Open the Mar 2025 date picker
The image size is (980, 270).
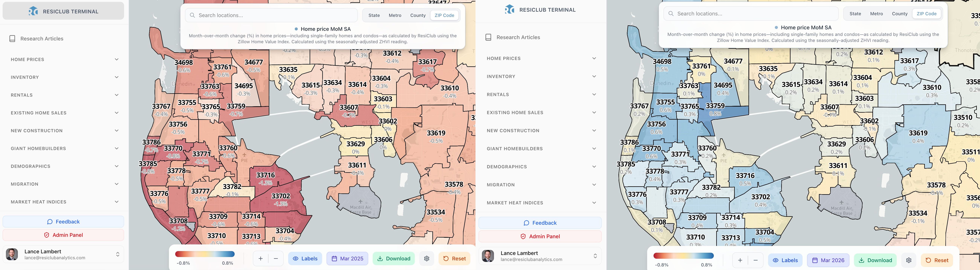[x=347, y=259]
